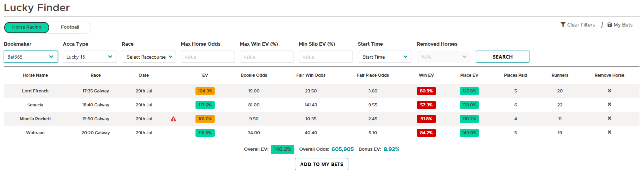Remove Minella Rockett with X icon
The width and height of the screenshot is (644, 173).
[x=609, y=118]
